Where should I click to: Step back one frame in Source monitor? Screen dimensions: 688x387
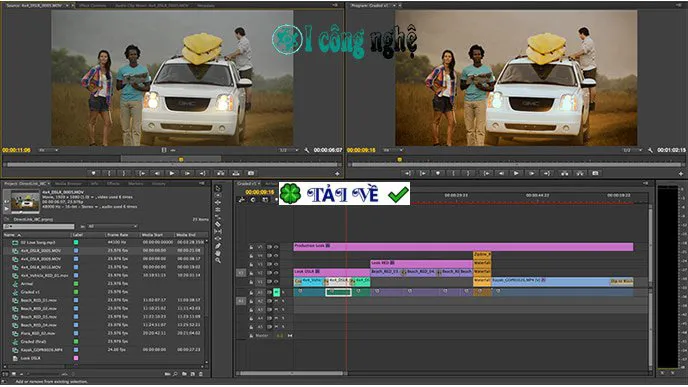click(157, 173)
